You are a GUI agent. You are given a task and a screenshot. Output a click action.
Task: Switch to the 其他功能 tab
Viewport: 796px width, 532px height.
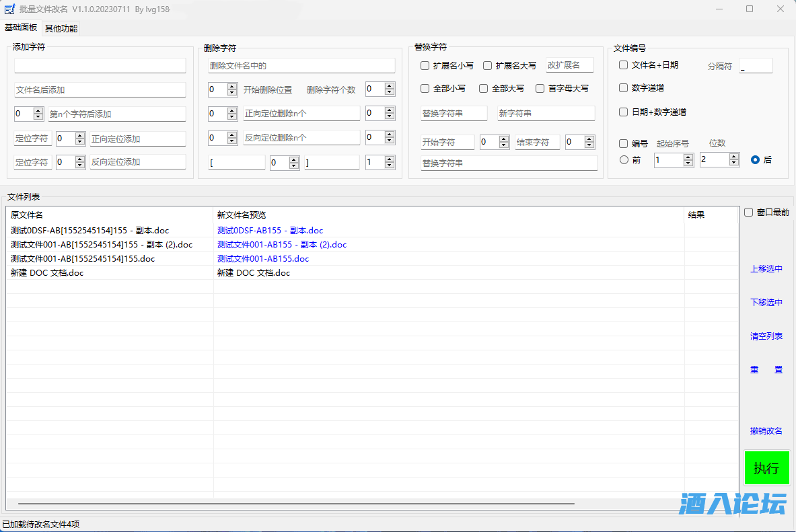[61, 28]
